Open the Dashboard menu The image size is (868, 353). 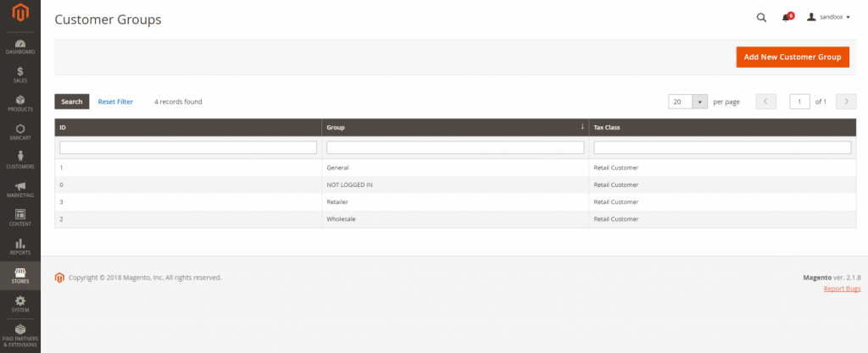[20, 47]
